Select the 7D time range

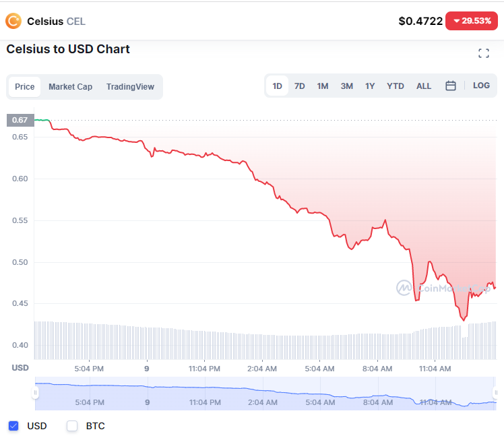coord(300,86)
